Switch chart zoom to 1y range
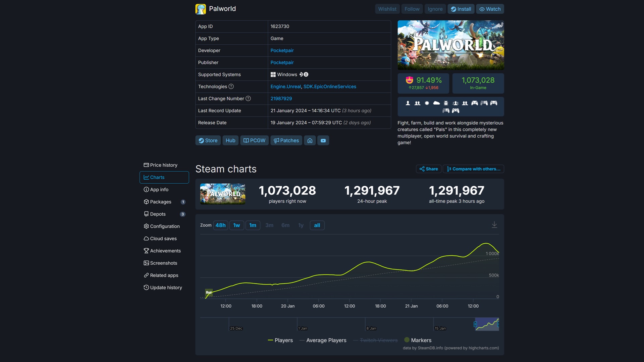Viewport: 644px width, 362px height. click(x=301, y=225)
